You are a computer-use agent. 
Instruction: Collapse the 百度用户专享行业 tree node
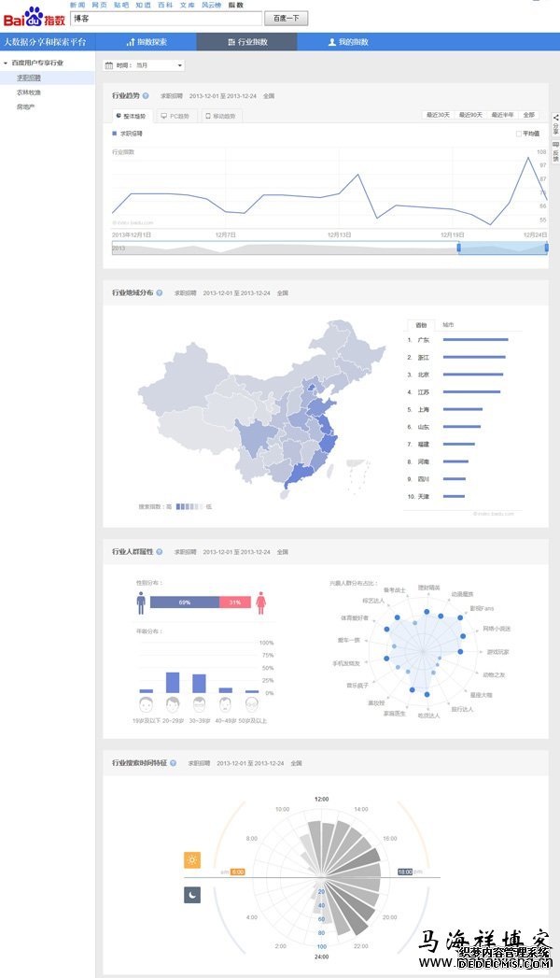tap(5, 64)
